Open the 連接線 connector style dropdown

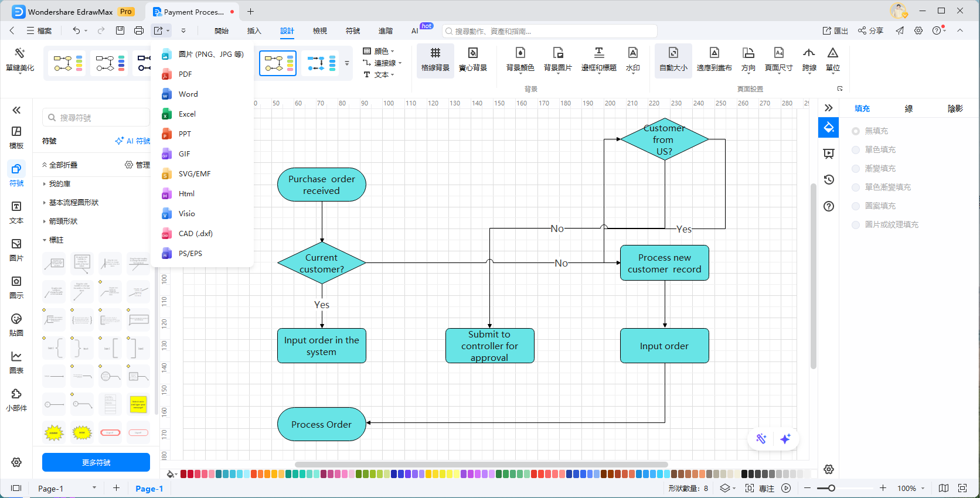click(x=382, y=63)
